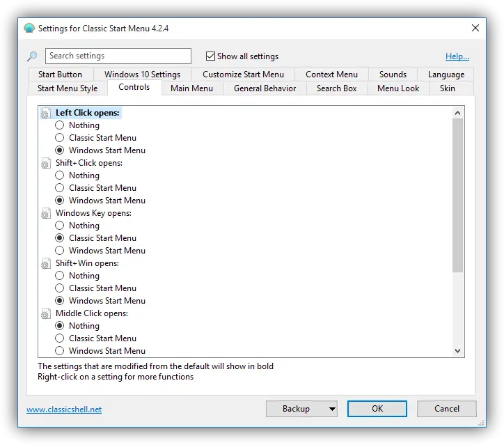Click the scrollbar down arrow
Viewport: 504px width, 445px height.
point(458,351)
